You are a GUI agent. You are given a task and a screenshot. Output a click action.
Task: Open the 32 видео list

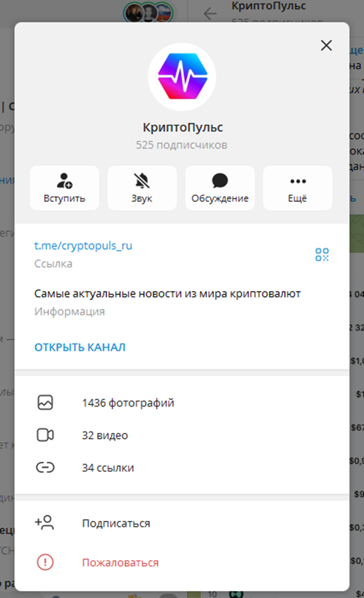182,435
